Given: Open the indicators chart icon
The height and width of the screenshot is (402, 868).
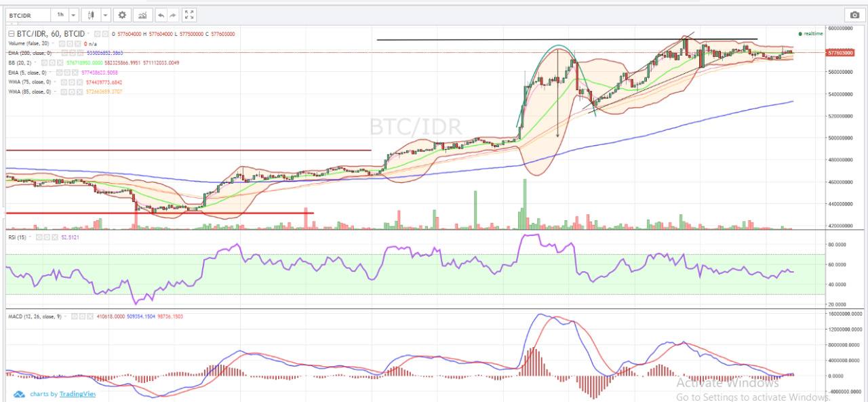Looking at the screenshot, I should (x=142, y=14).
